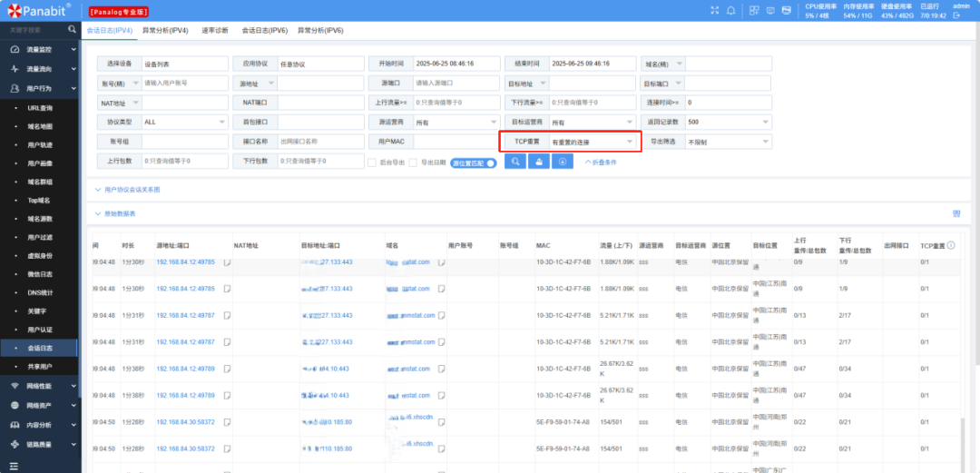Click the 结束时间 date field

pos(593,64)
